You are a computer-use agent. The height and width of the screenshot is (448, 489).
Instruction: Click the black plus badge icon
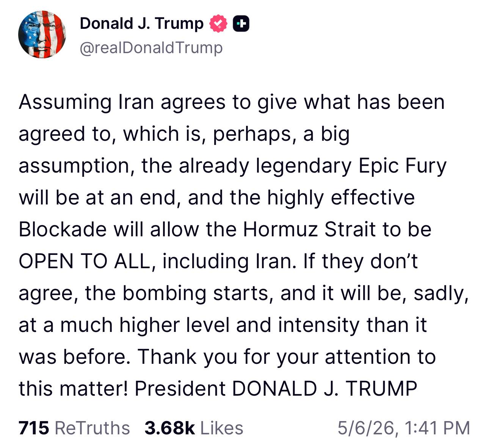[241, 24]
